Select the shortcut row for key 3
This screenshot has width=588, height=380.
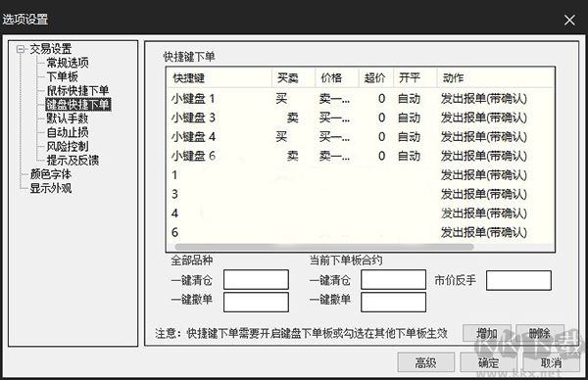361,194
